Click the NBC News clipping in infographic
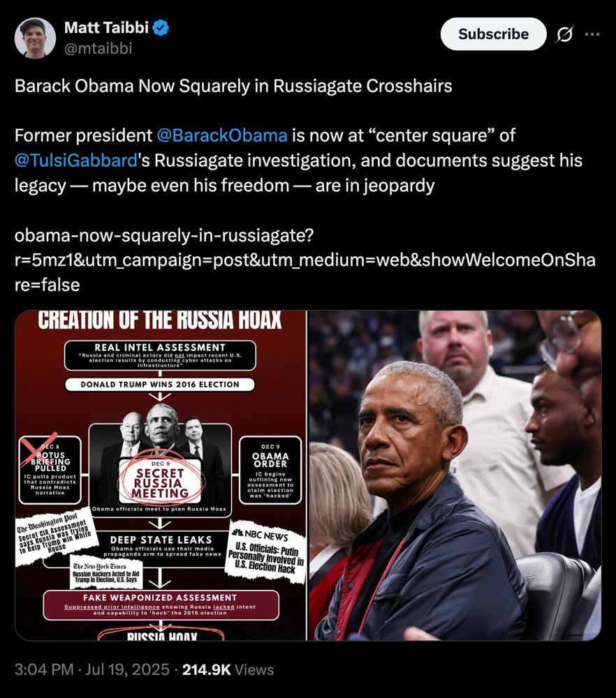The height and width of the screenshot is (698, 616). click(x=267, y=552)
